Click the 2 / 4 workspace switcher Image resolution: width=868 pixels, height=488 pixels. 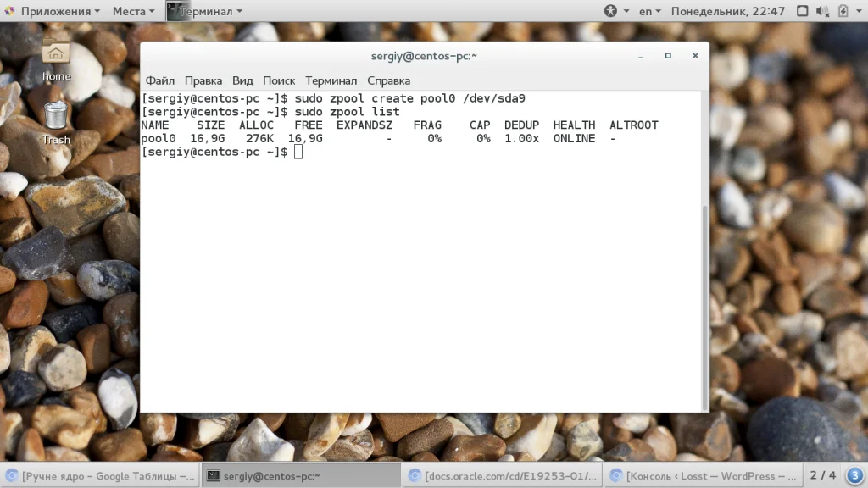[822, 475]
